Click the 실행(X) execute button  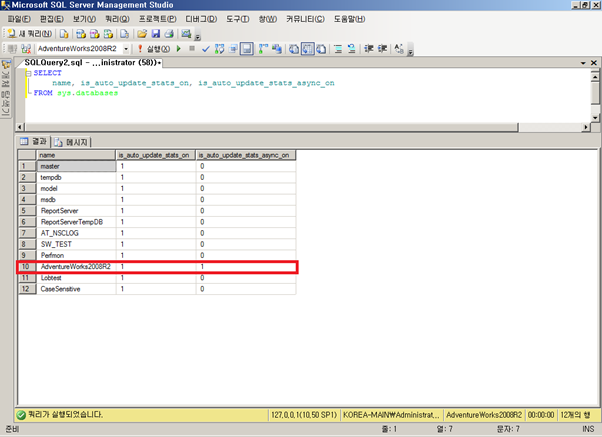click(154, 49)
